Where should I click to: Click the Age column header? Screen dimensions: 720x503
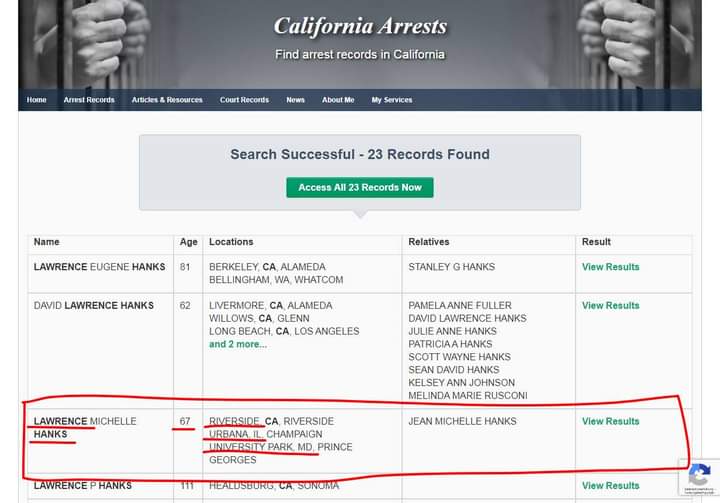188,242
